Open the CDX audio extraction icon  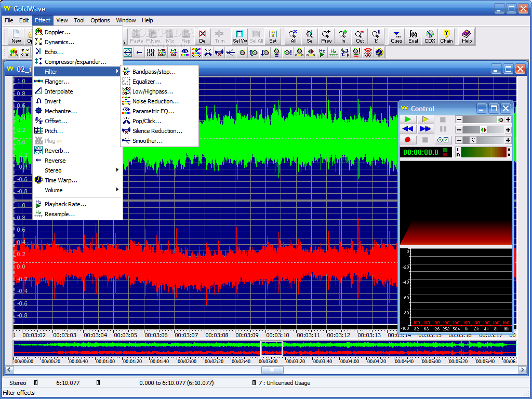[x=430, y=36]
